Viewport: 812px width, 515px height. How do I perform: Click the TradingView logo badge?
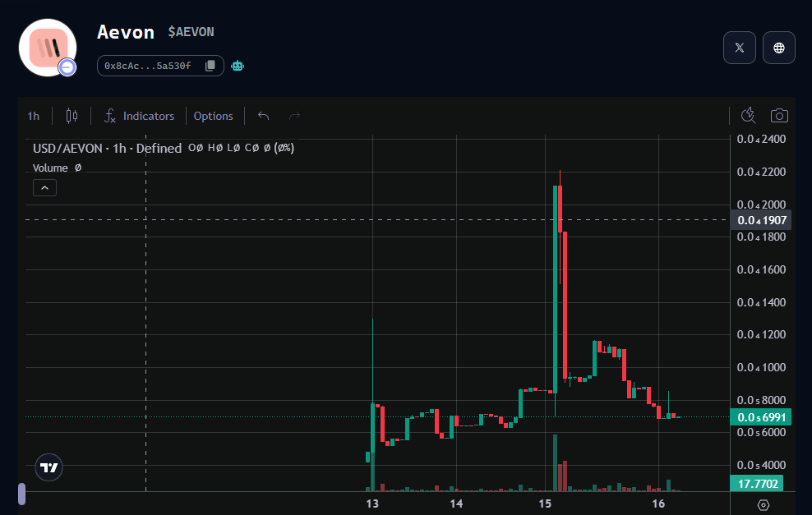(48, 467)
